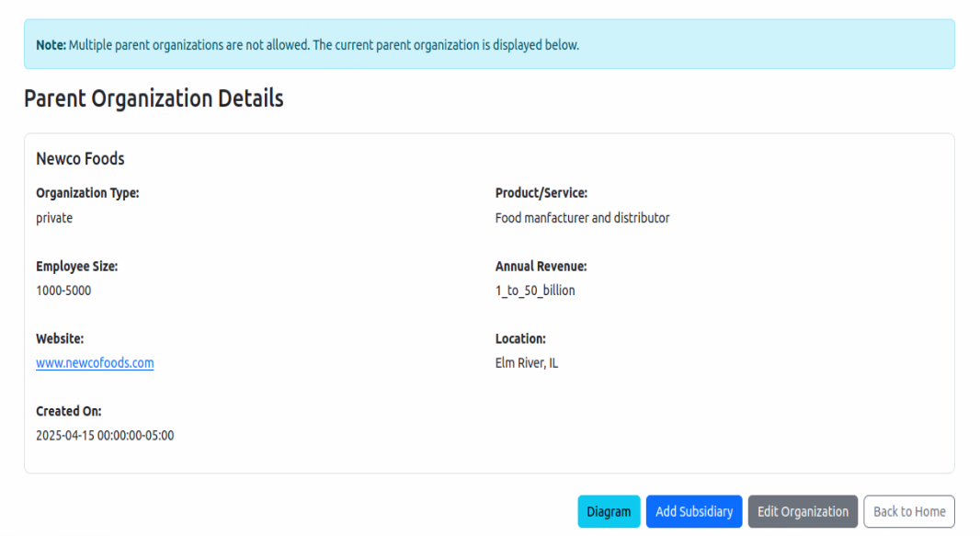The width and height of the screenshot is (980, 536).
Task: Select the Product/Service label
Action: pyautogui.click(x=541, y=193)
